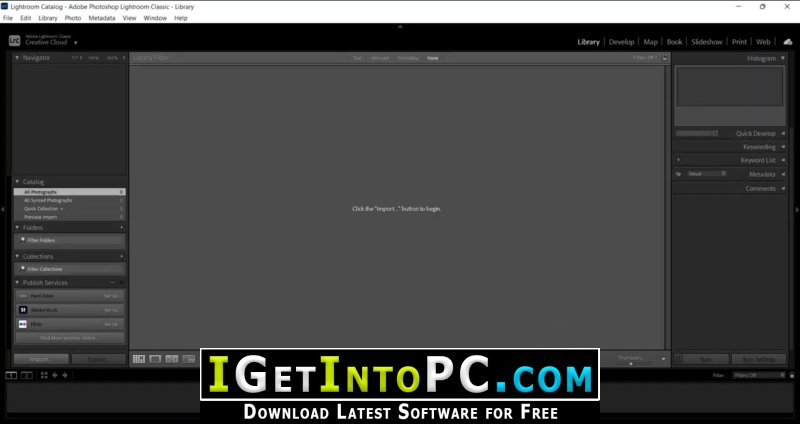Switch to the Develop module
The image size is (800, 424).
[x=621, y=42]
